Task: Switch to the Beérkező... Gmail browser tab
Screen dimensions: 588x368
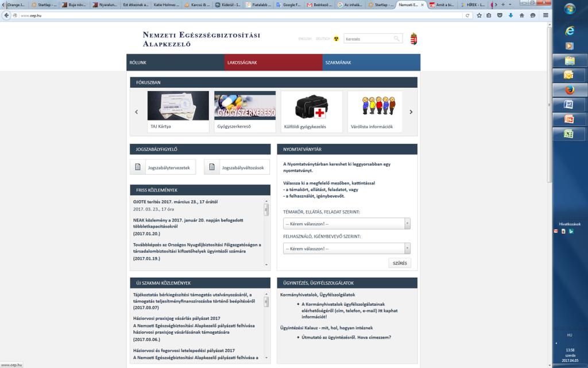Action: tap(319, 5)
